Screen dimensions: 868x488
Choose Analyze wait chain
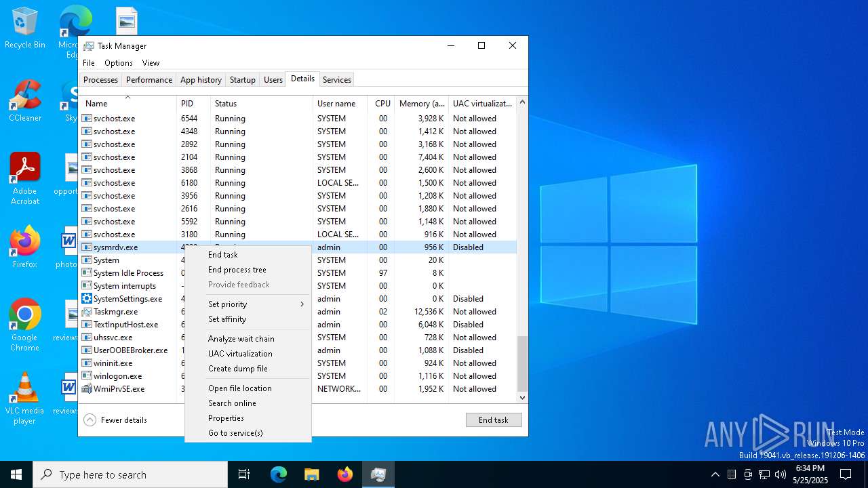pos(248,339)
